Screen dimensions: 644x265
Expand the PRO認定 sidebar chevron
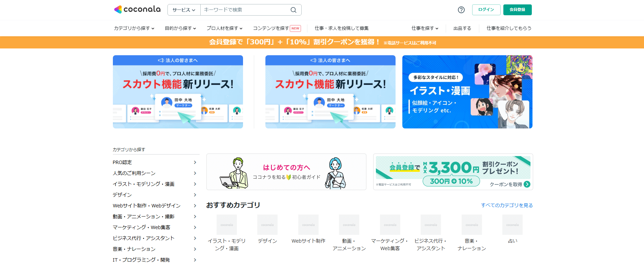195,162
